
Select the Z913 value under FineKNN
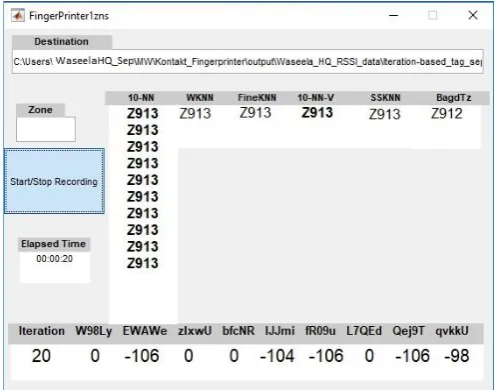pos(255,113)
